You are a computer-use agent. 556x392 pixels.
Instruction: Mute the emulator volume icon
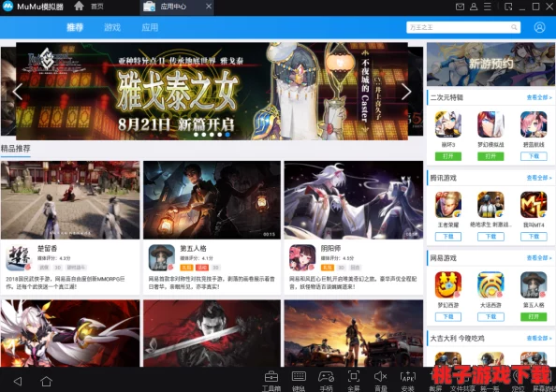click(x=380, y=376)
